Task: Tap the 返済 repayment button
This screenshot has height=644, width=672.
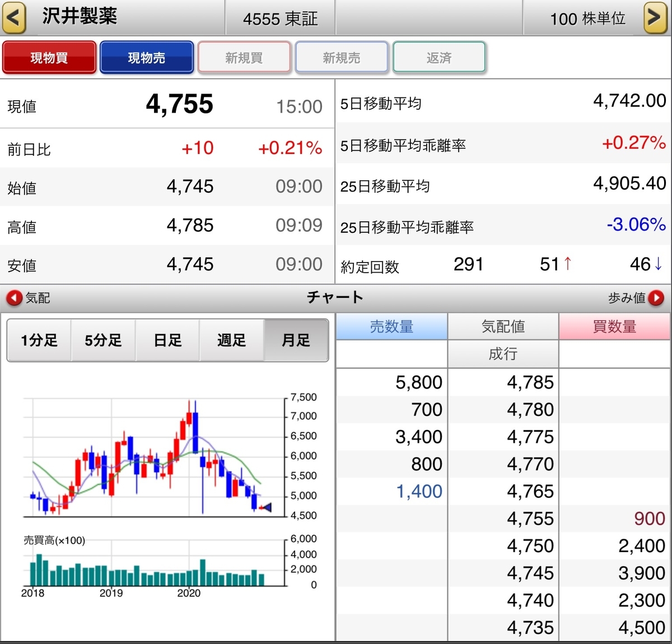Action: point(439,58)
